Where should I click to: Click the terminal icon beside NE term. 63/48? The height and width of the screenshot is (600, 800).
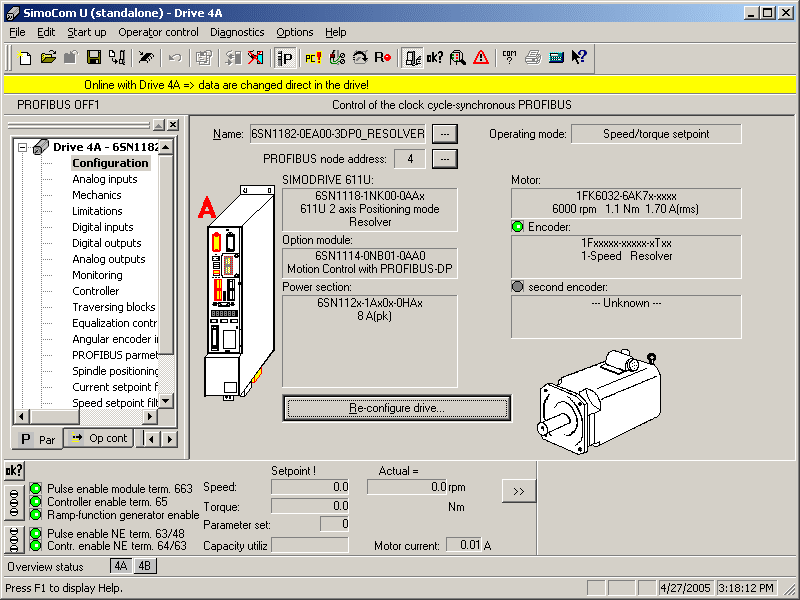pyautogui.click(x=14, y=540)
